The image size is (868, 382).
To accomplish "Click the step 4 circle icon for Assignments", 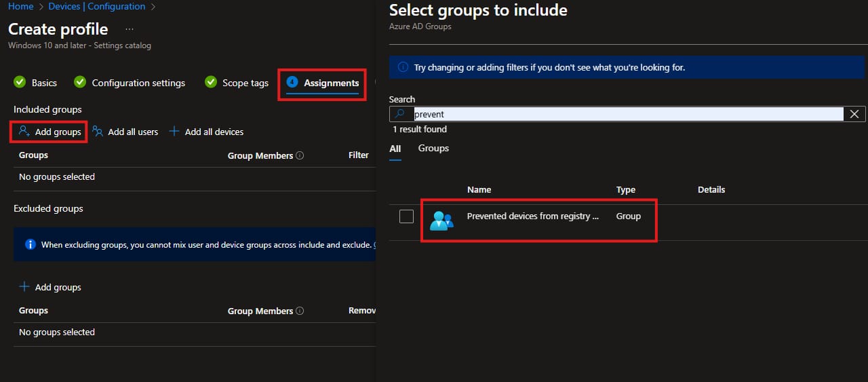I will (292, 82).
